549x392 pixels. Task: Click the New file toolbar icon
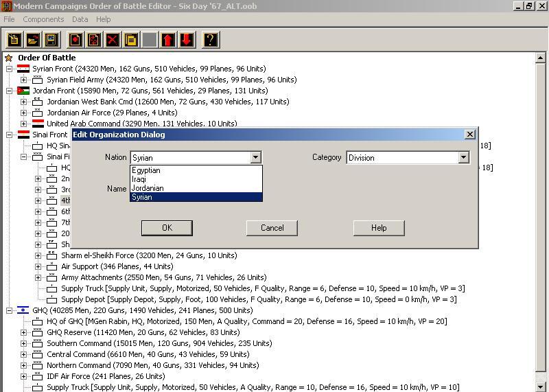tap(14, 39)
